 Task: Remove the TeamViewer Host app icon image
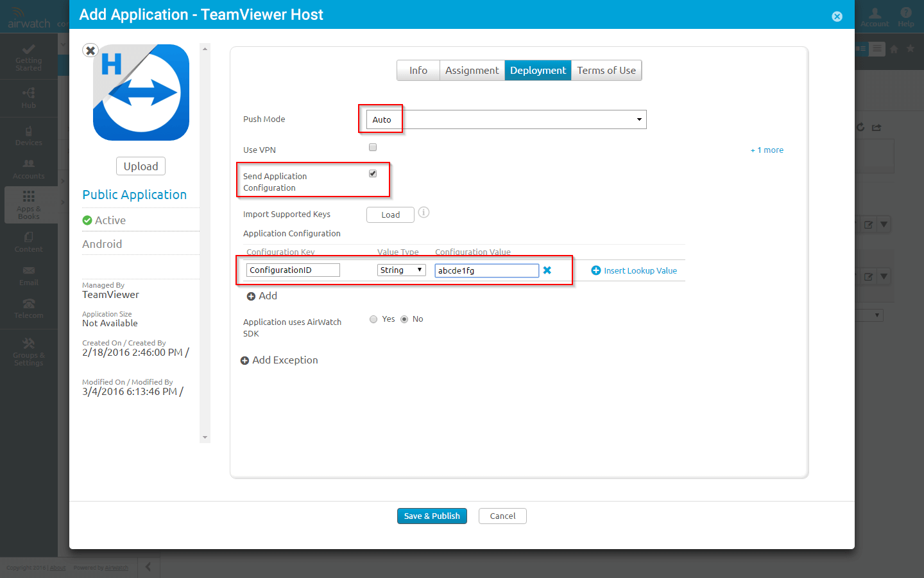coord(90,50)
